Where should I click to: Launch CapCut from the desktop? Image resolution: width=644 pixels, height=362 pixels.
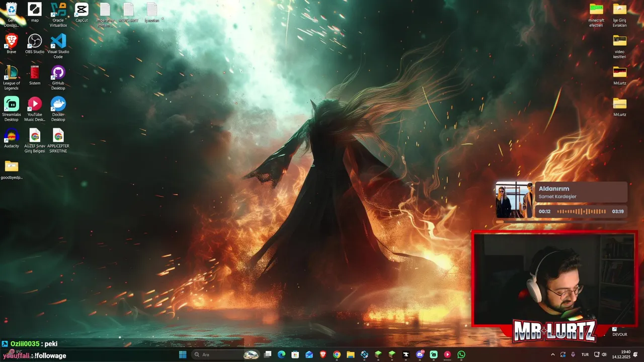(82, 13)
